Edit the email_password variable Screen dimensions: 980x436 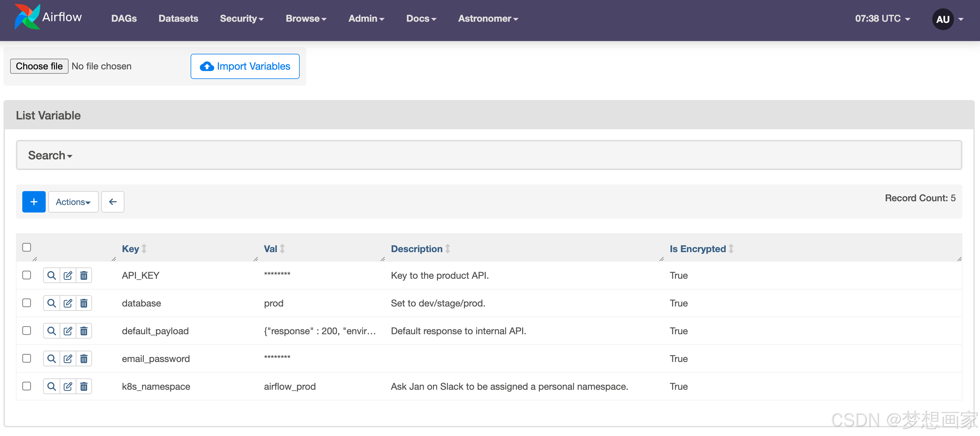pyautogui.click(x=68, y=359)
